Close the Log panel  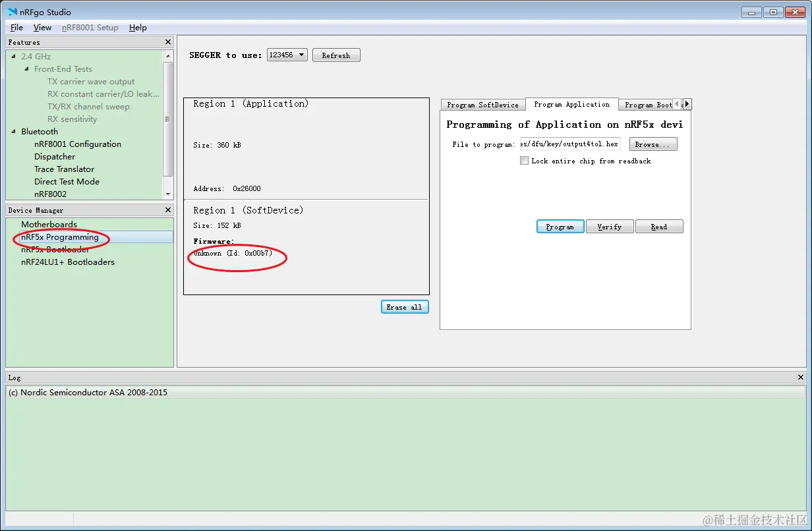click(801, 377)
